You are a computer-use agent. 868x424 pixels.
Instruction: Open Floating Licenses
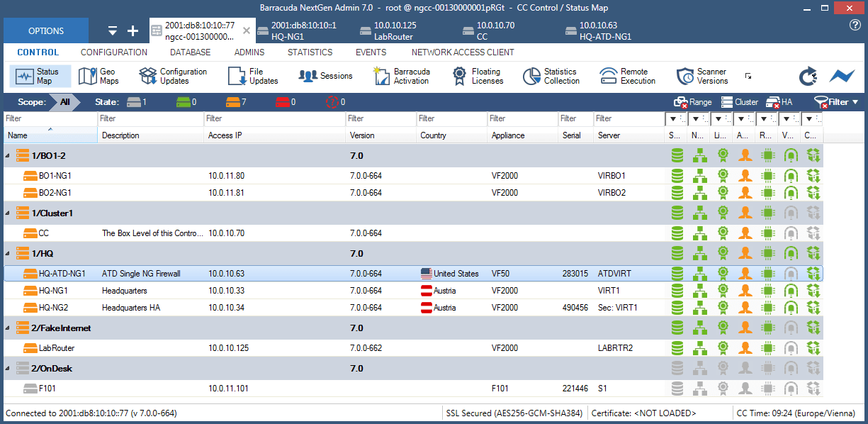point(478,76)
